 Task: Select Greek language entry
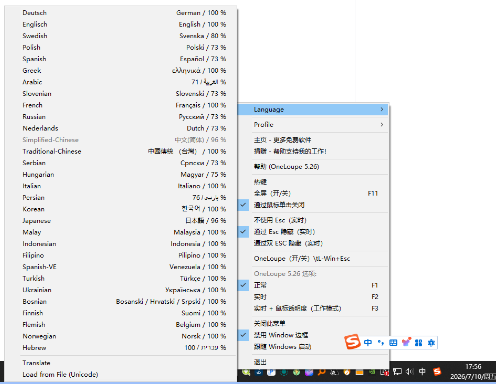tap(120, 70)
